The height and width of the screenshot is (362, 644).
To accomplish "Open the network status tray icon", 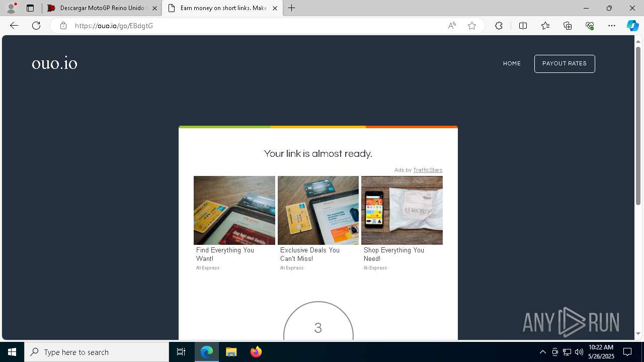I will (x=567, y=352).
